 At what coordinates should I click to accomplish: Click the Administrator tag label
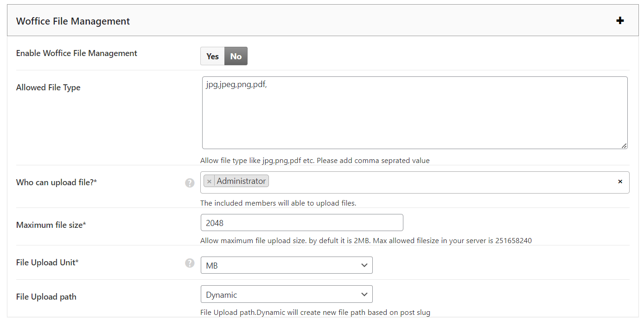tap(241, 181)
